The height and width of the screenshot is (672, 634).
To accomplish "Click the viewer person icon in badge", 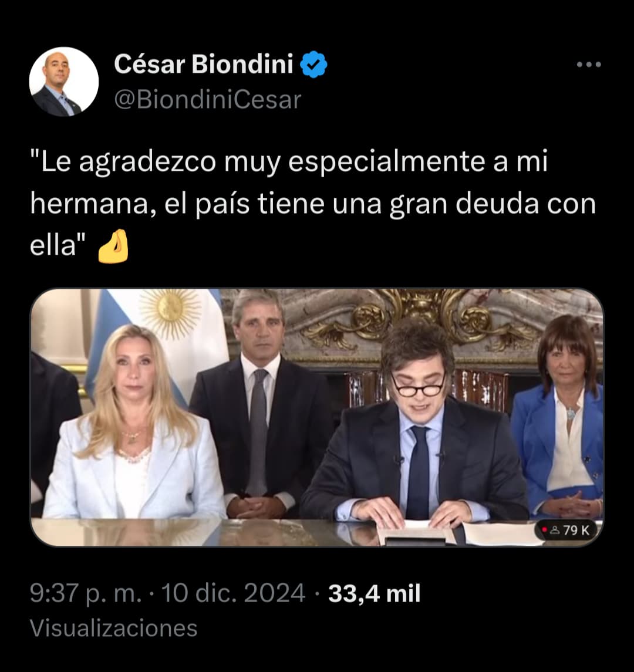I will [x=555, y=531].
